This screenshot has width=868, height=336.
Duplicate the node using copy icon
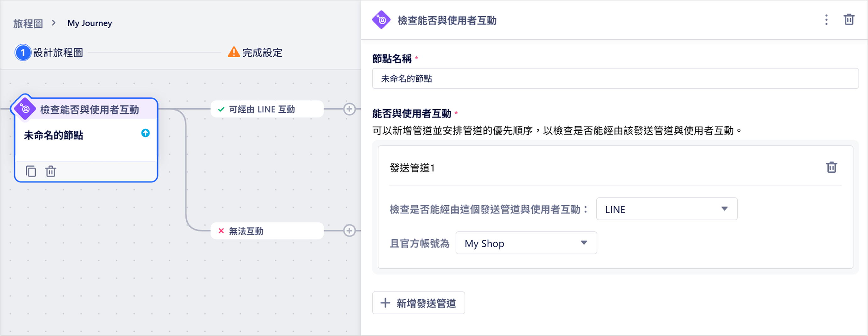click(31, 171)
